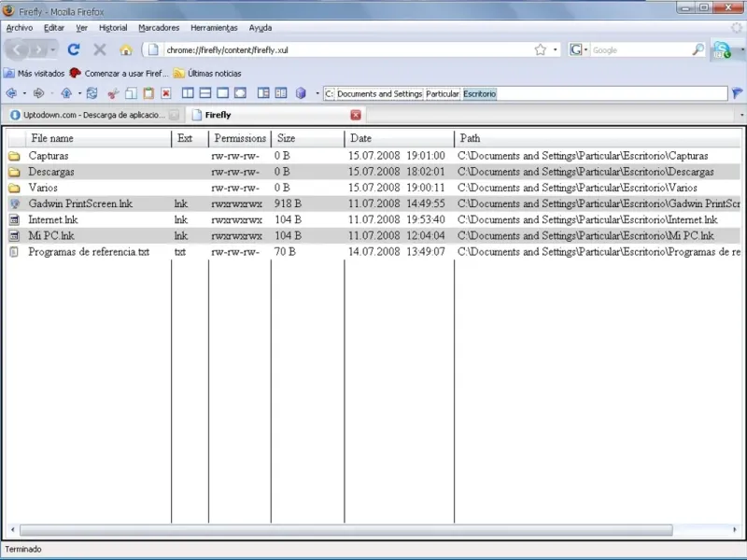
Task: Switch to vertical split pane layout
Action: click(188, 93)
